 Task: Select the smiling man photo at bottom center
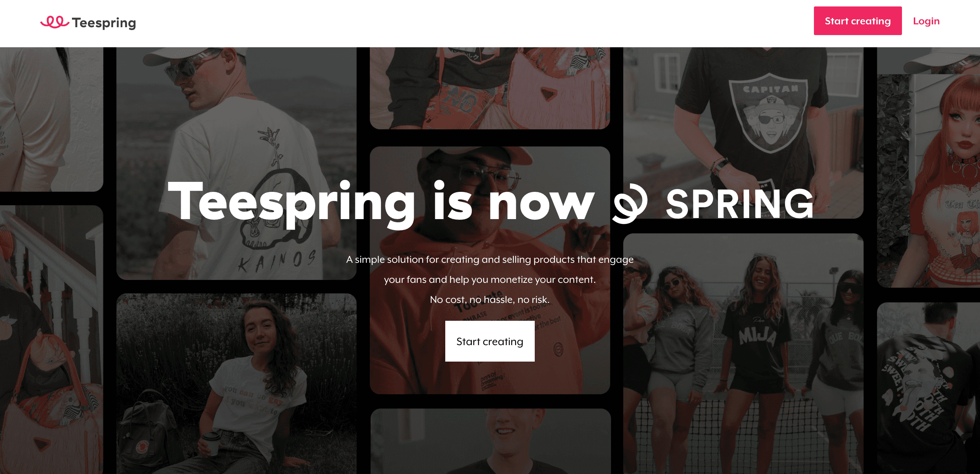point(490,441)
